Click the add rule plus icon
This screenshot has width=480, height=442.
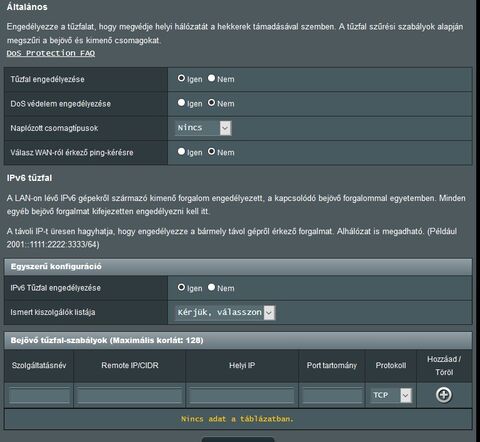coord(444,395)
